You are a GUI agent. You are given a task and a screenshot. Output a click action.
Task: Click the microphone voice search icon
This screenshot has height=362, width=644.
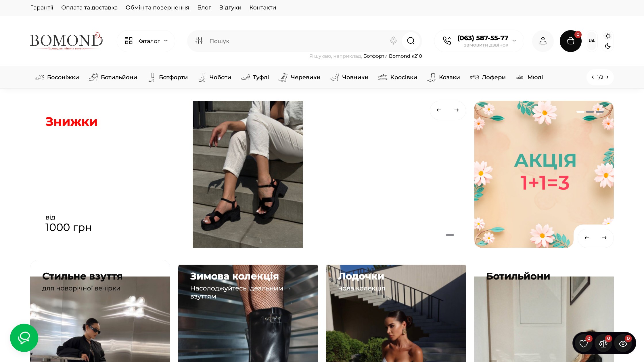click(x=393, y=41)
